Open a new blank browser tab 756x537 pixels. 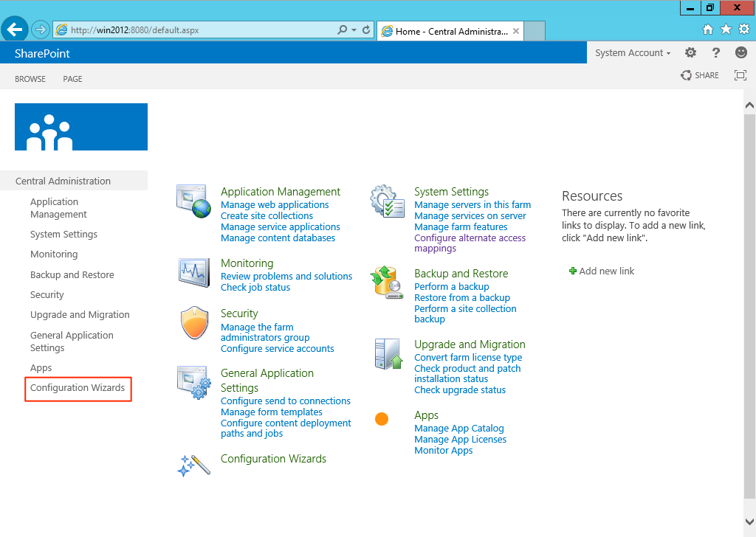tap(535, 31)
